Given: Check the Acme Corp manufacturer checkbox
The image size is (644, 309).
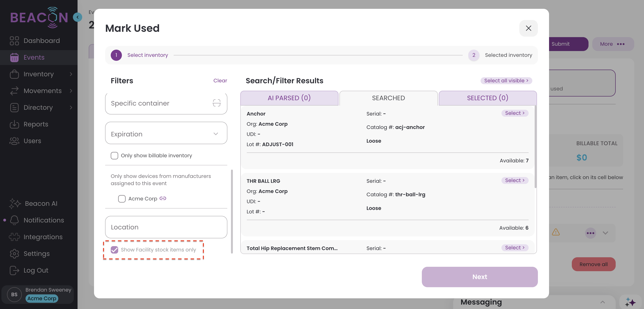Looking at the screenshot, I should click(x=122, y=199).
